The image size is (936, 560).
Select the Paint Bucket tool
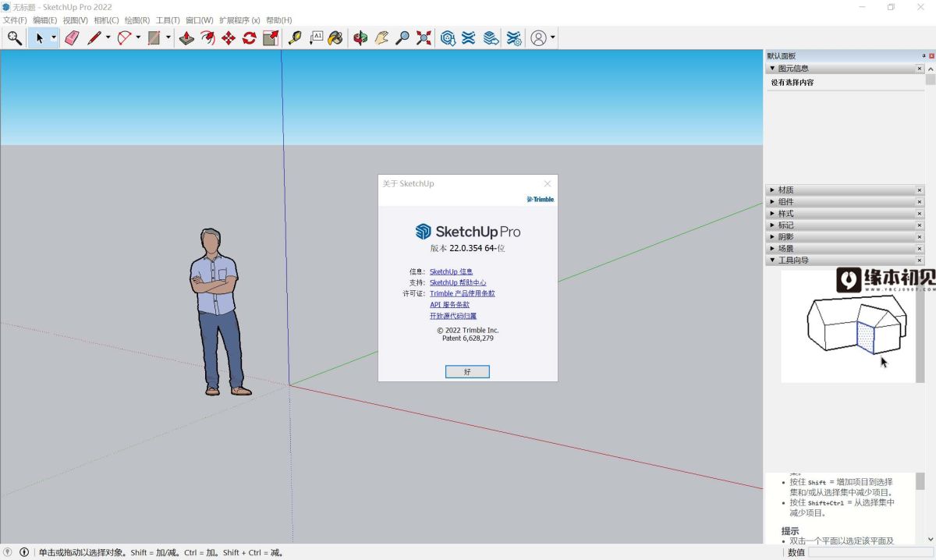pyautogui.click(x=335, y=37)
